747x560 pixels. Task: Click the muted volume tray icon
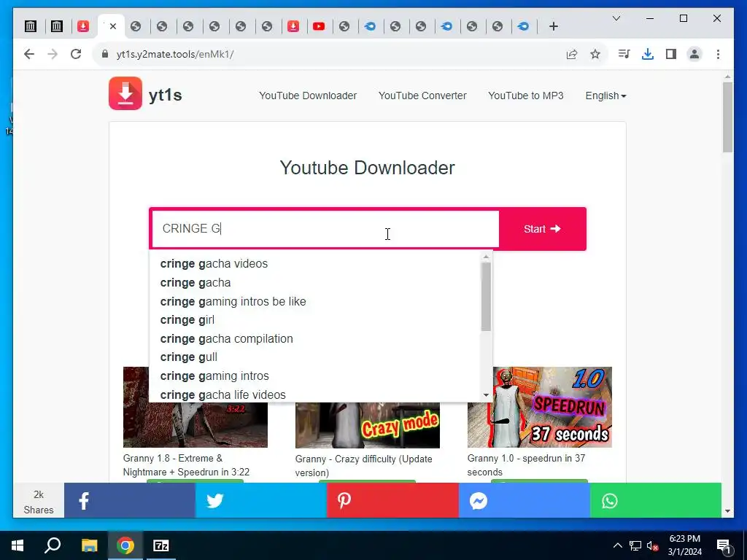click(x=653, y=545)
